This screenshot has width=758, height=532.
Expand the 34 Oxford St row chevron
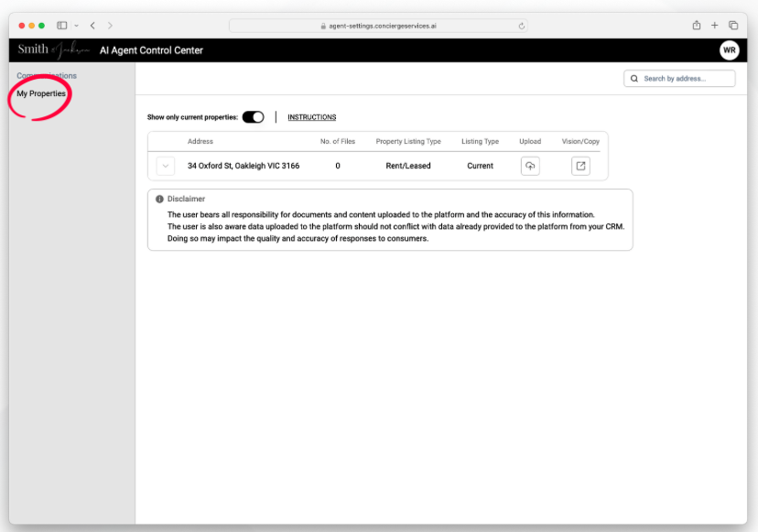pos(166,166)
